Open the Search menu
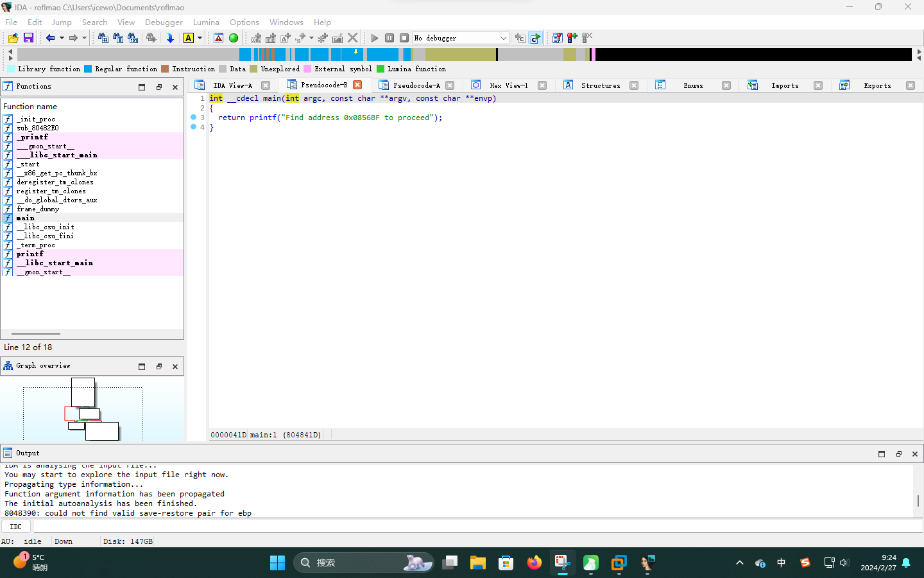The image size is (924, 578). pyautogui.click(x=94, y=22)
